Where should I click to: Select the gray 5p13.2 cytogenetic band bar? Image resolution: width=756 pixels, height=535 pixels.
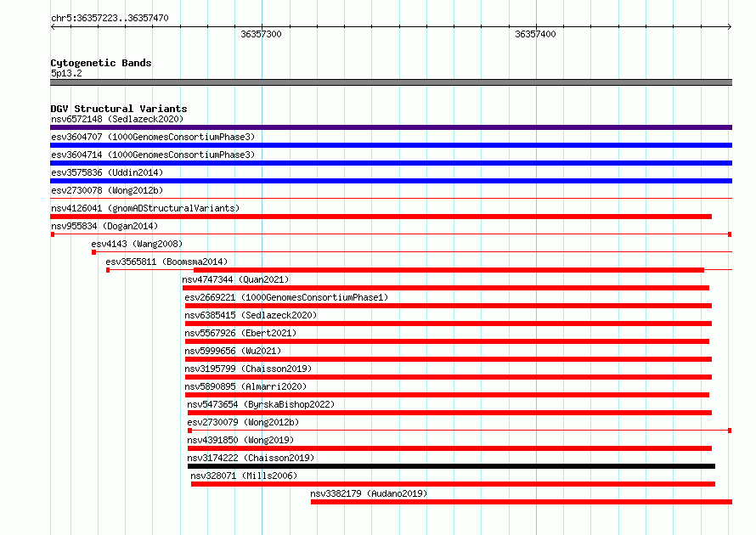pos(391,82)
